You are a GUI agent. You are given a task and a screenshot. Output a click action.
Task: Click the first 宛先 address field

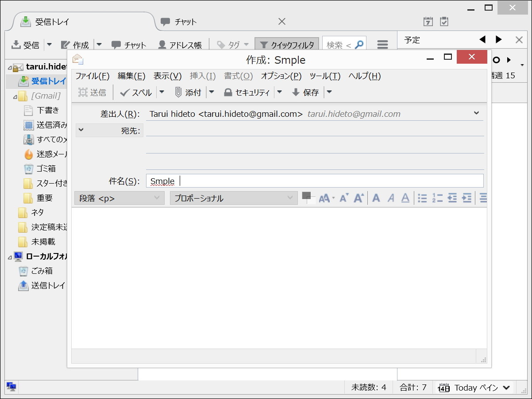315,130
